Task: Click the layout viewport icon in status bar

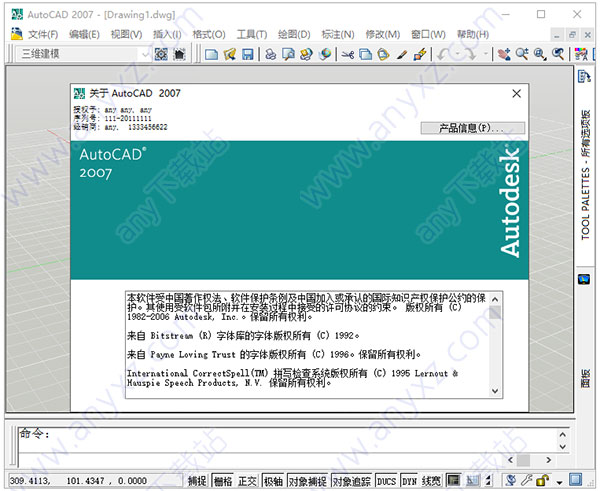Action: [473, 480]
